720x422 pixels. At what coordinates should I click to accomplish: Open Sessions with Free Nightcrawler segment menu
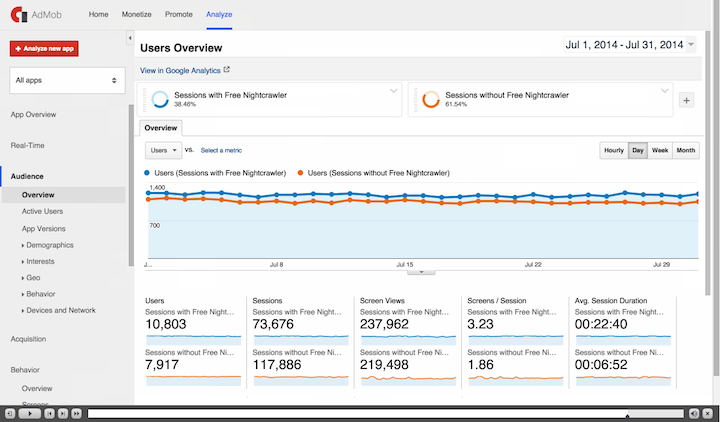click(394, 91)
